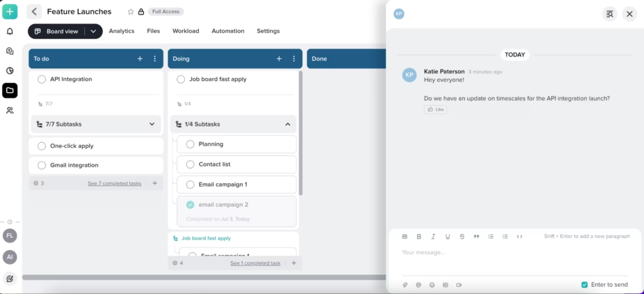Insert code block in message
644x294 pixels.
point(519,236)
